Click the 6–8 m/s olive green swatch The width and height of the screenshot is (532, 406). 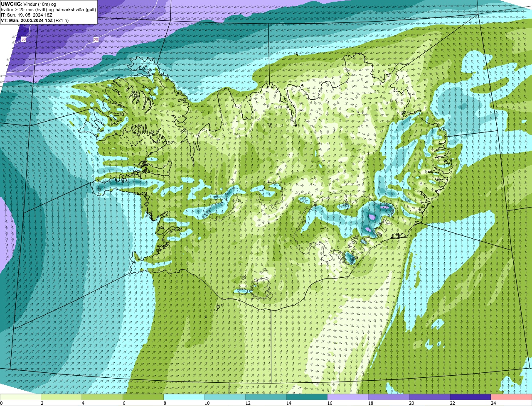pos(144,397)
